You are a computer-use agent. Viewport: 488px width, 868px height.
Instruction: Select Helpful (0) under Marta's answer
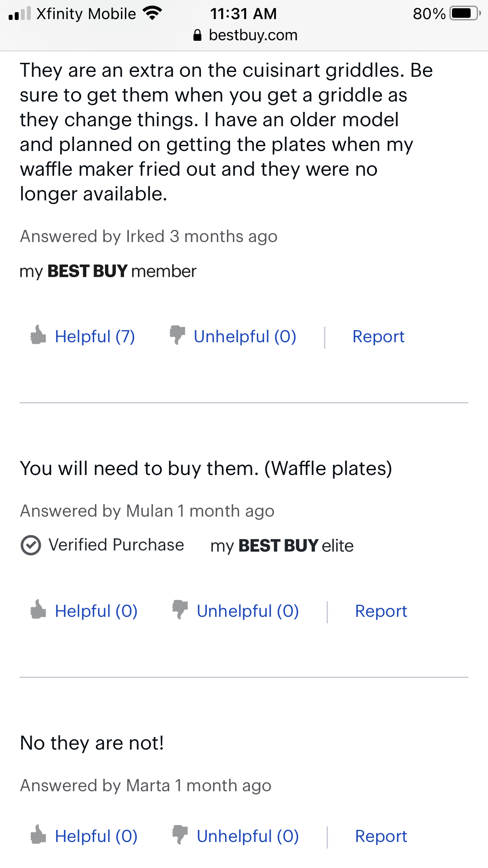[x=96, y=836]
